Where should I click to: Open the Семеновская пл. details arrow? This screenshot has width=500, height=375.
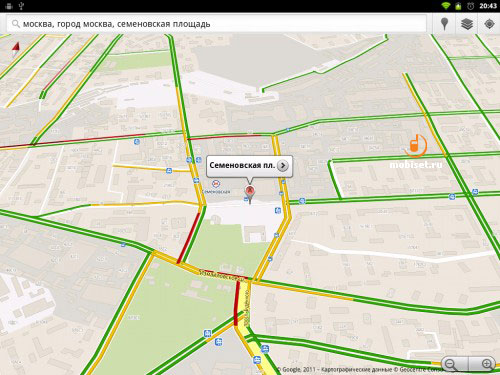283,165
